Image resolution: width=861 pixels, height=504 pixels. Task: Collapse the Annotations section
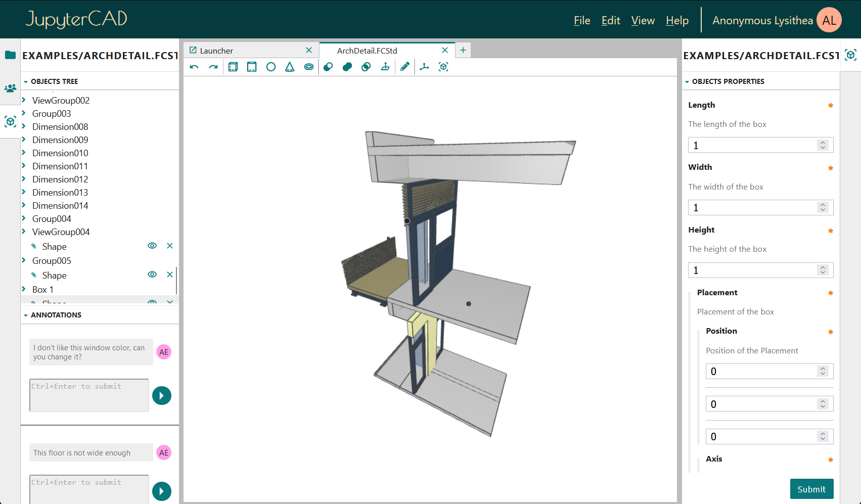click(26, 315)
